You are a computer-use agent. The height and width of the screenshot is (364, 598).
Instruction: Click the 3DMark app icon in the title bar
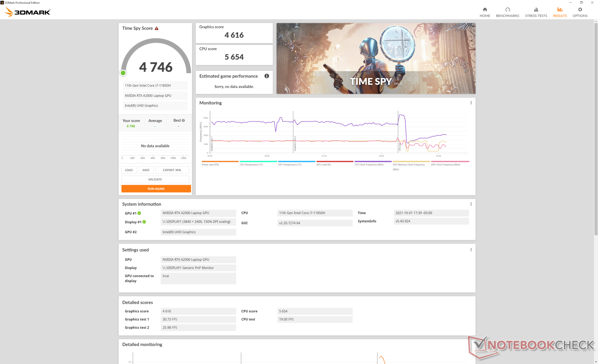coord(2,2)
